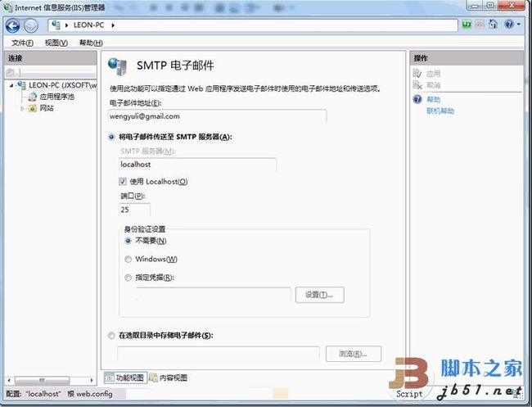Screen dimensions: 532x407
Task: Click the 电子邮件地址 field with wengyuli@gmail.com
Action: coord(217,116)
